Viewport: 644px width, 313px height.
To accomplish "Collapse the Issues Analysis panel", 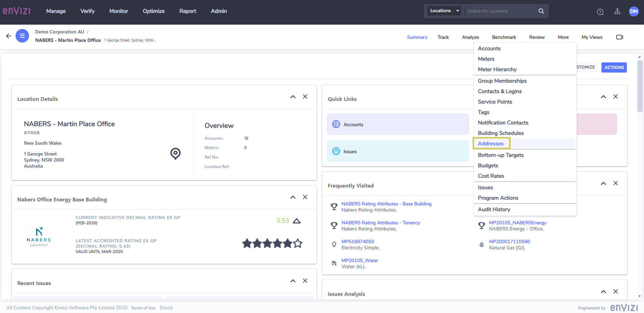I will click(x=603, y=292).
